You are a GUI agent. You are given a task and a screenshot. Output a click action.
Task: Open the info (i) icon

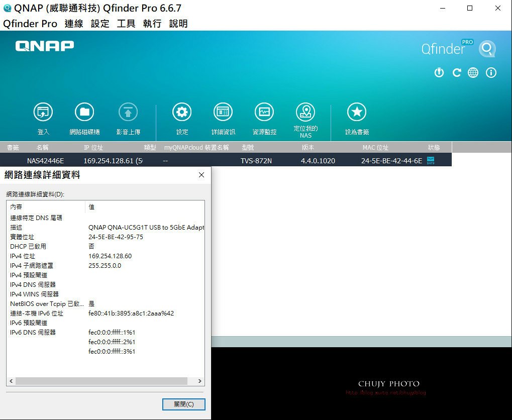[491, 72]
